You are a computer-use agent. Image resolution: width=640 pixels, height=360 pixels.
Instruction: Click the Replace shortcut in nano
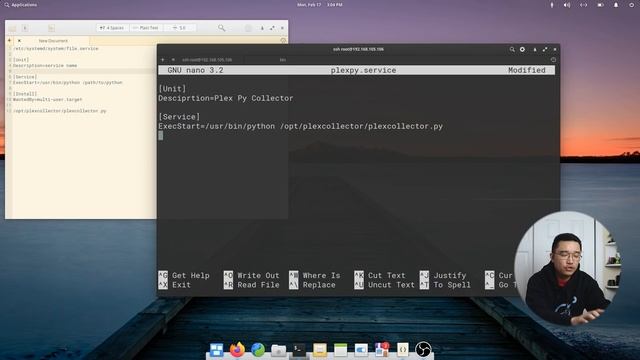312,285
